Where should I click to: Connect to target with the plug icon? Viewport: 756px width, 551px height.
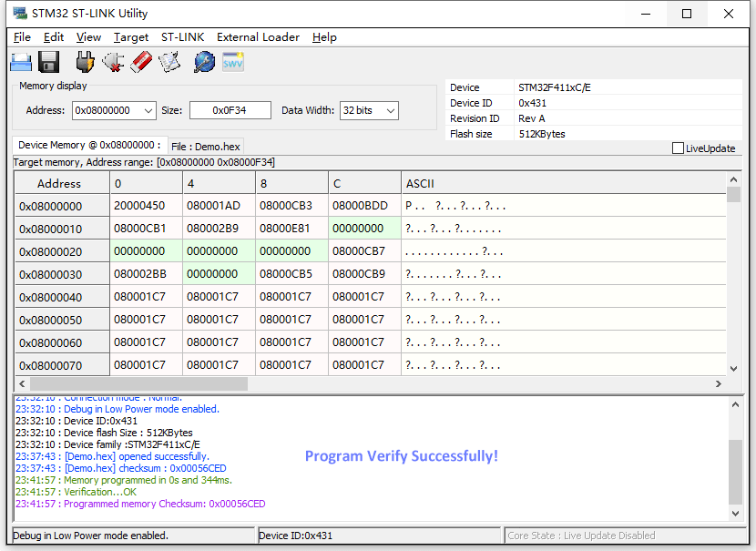(x=85, y=62)
